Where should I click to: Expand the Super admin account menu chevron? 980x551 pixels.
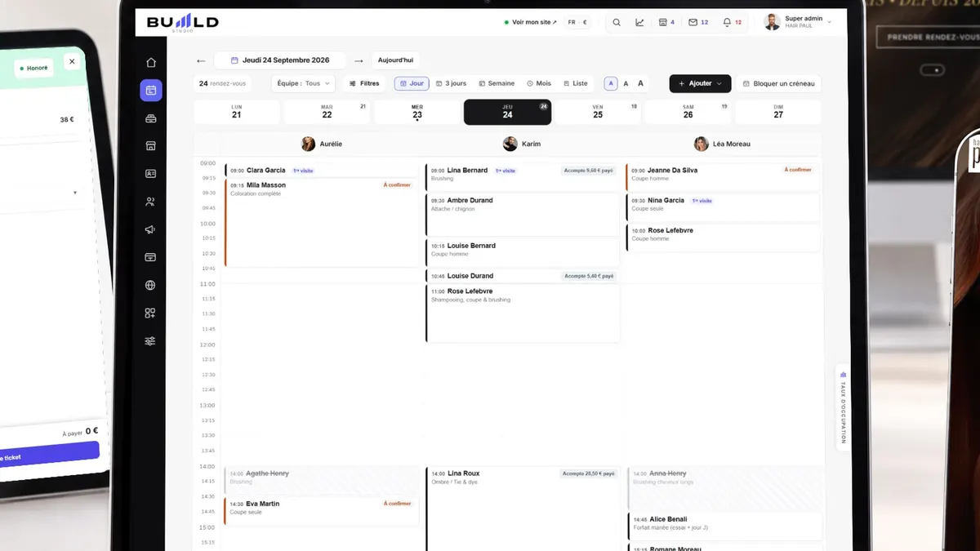point(830,22)
